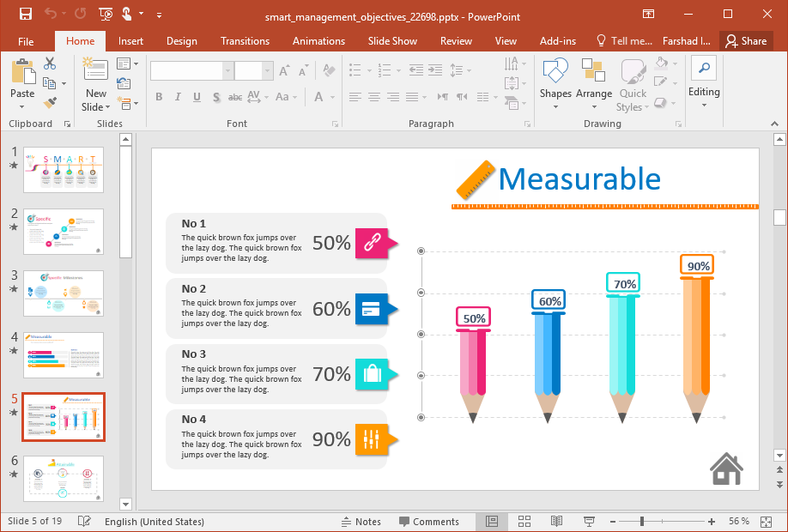Start Slide Show from status bar icon

coord(589,522)
